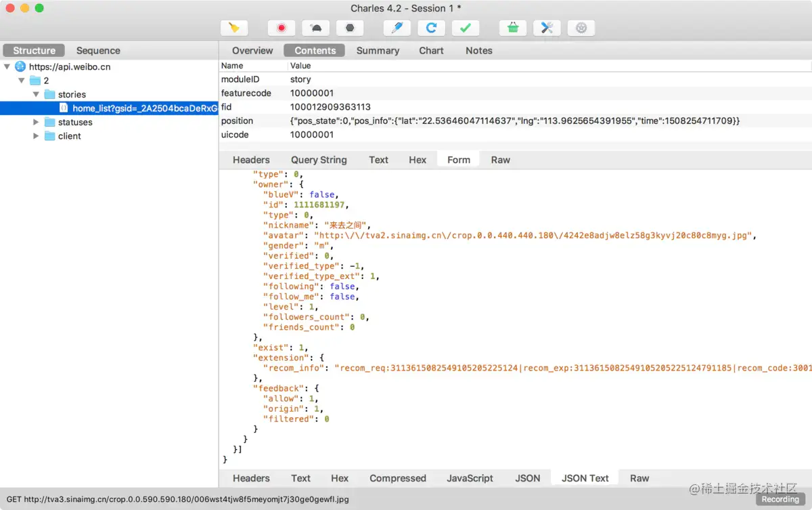Click the hexagon breakpoints icon
Viewport: 812px width, 510px height.
pyautogui.click(x=350, y=28)
